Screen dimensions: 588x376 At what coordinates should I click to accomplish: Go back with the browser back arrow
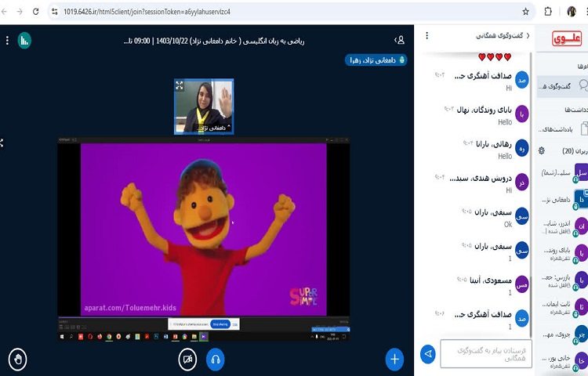coord(4,12)
